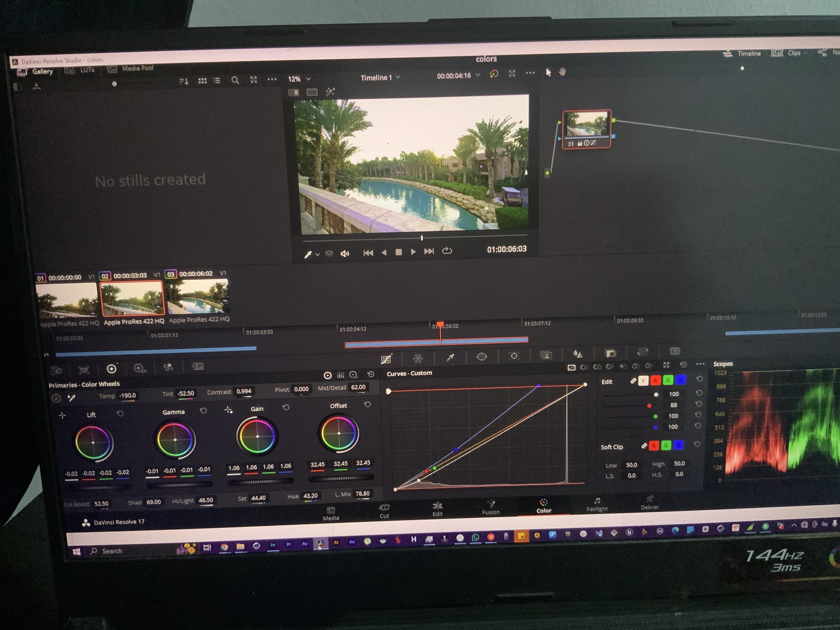Open Gallery options three-dot menu
This screenshot has height=630, width=840.
coord(272,79)
